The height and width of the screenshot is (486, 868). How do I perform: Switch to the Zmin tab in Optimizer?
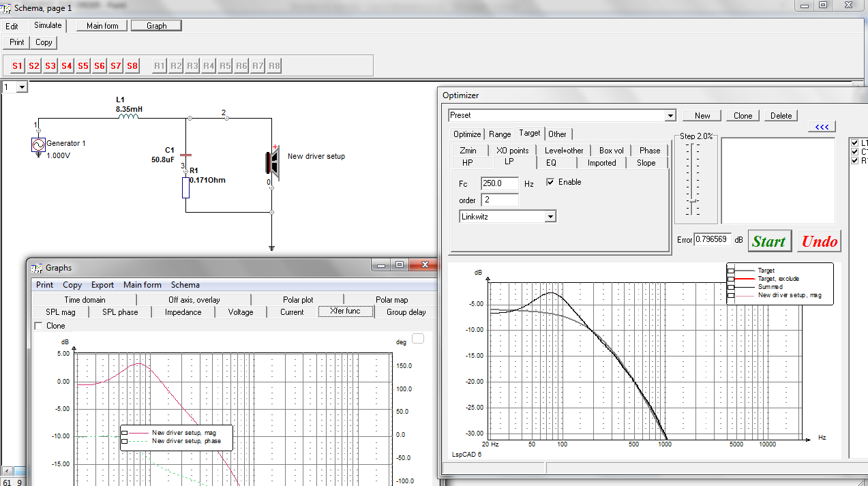pyautogui.click(x=468, y=151)
